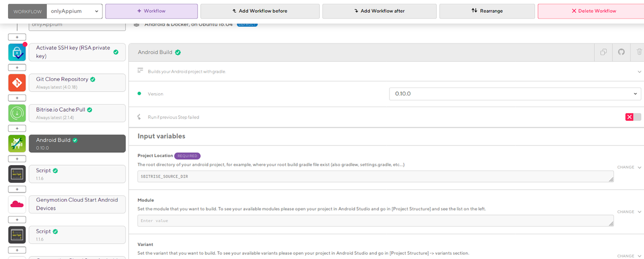Expand CHANGE for Variant input

click(629, 256)
